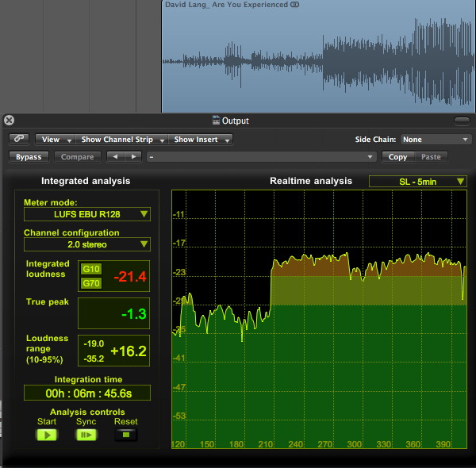This screenshot has width=476, height=468.
Task: Click the true peak -1.3 readout
Action: tap(134, 314)
